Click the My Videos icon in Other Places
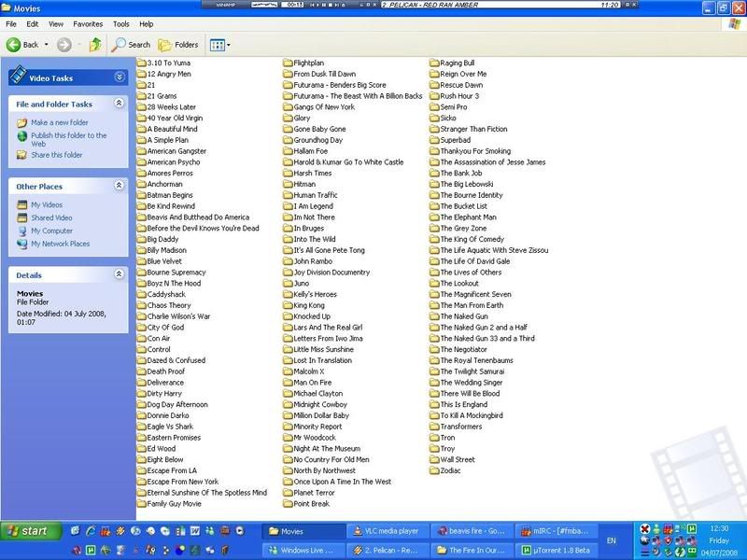The height and width of the screenshot is (560, 747). coord(21,204)
